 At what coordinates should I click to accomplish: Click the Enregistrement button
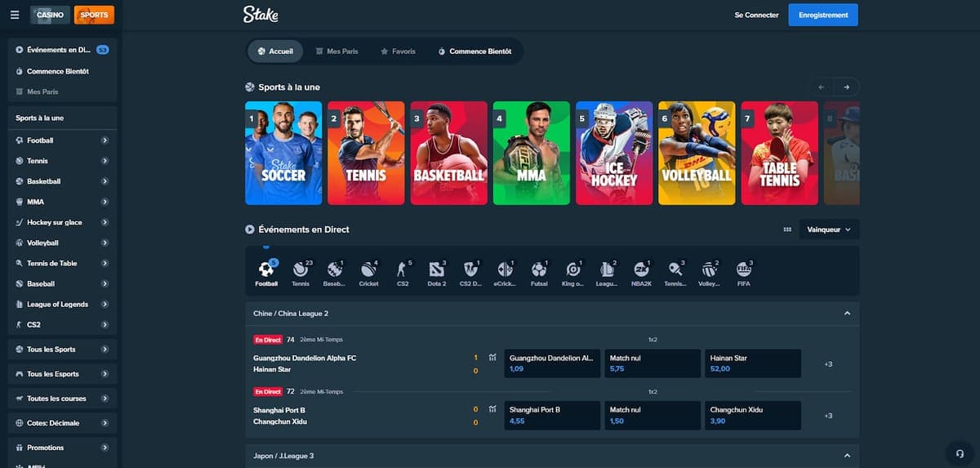point(823,15)
